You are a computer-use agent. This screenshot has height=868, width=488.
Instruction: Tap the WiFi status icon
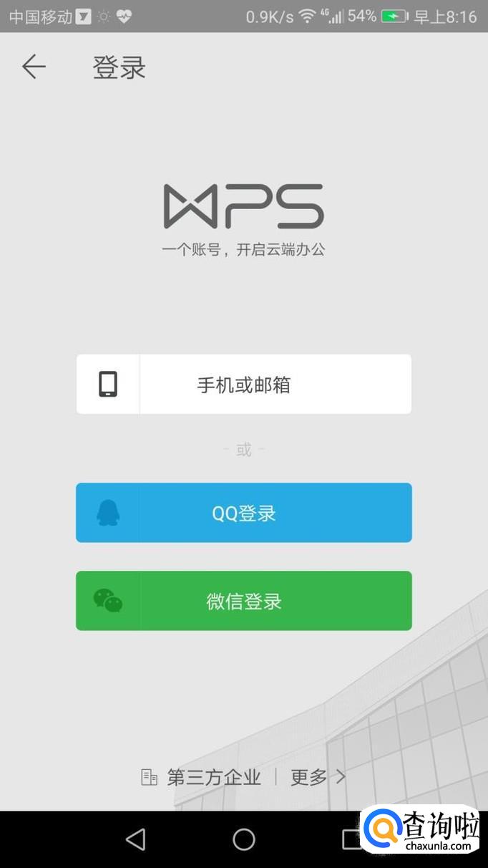[308, 16]
